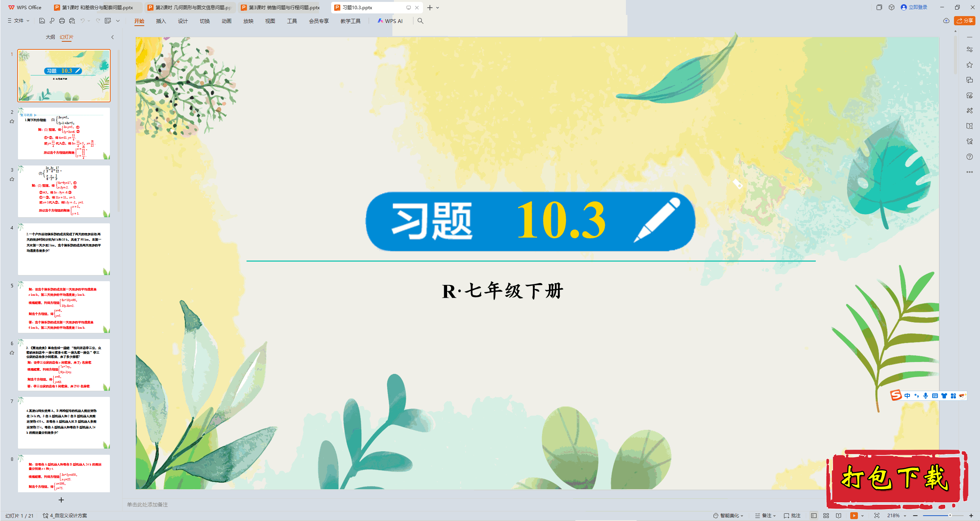Open the help question mark icon
The image size is (980, 521).
[x=969, y=157]
